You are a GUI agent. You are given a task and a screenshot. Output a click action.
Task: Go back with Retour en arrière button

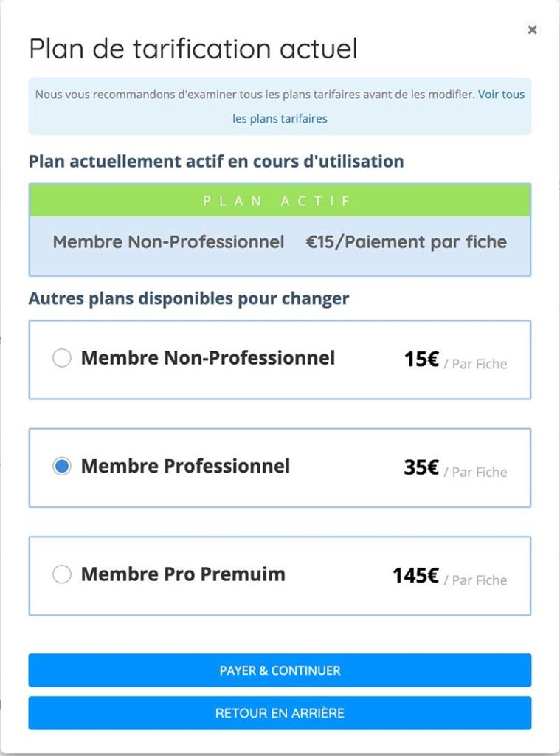pyautogui.click(x=280, y=713)
